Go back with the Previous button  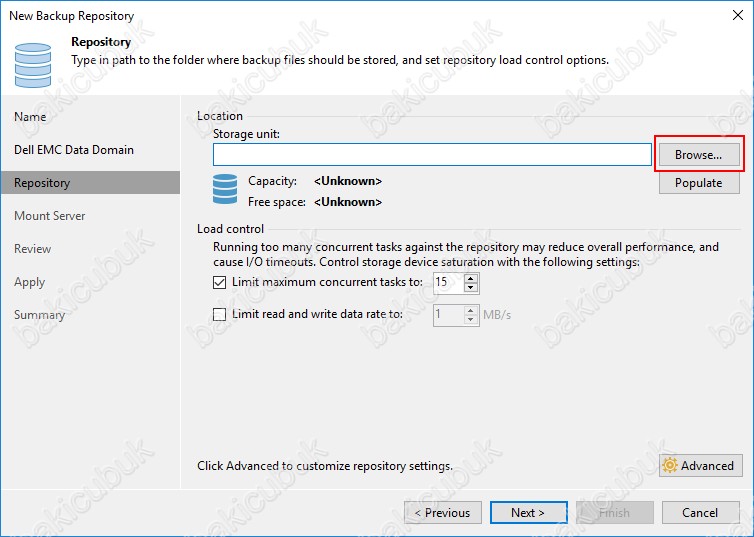(443, 512)
